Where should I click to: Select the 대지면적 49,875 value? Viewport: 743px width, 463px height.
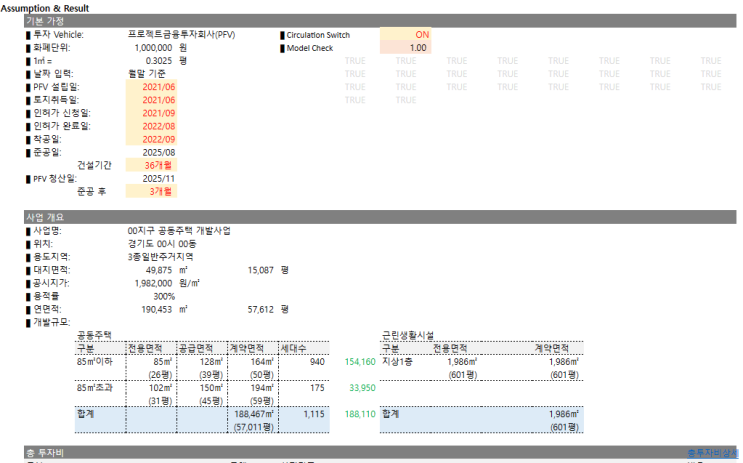[159, 270]
